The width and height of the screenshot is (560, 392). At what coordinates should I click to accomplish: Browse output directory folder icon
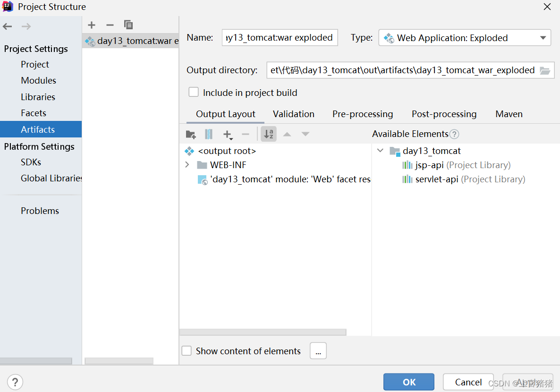(544, 70)
